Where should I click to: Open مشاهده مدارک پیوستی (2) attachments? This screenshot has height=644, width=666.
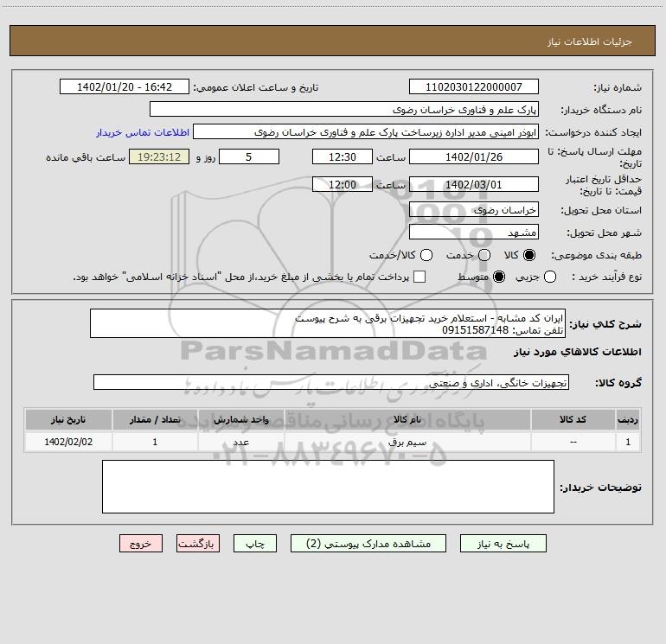point(368,544)
